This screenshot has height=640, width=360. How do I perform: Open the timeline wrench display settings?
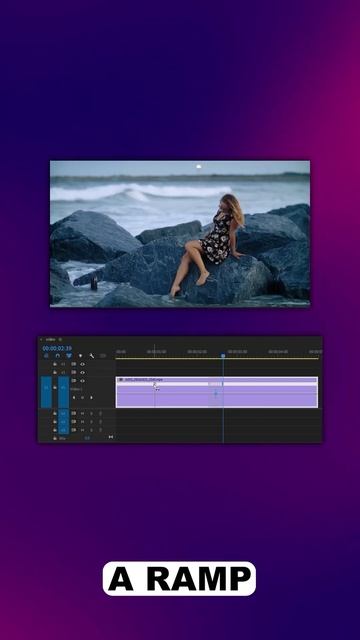tap(92, 356)
